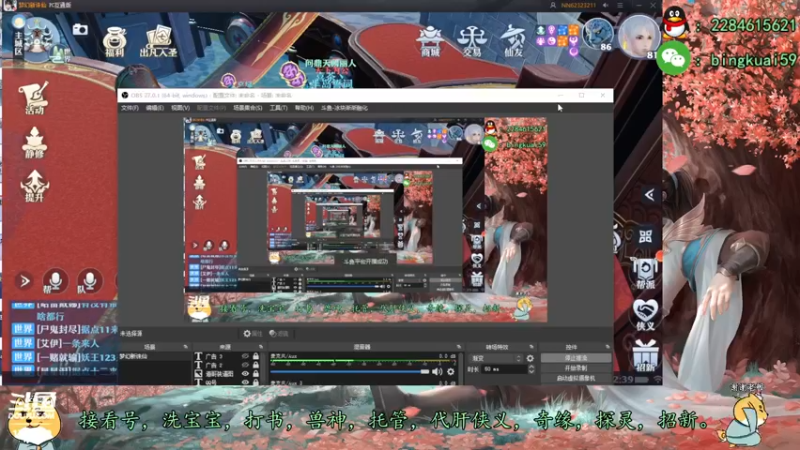Toggle the 帮 guild microphone
Screen dimensions: 800x450
[x=55, y=281]
